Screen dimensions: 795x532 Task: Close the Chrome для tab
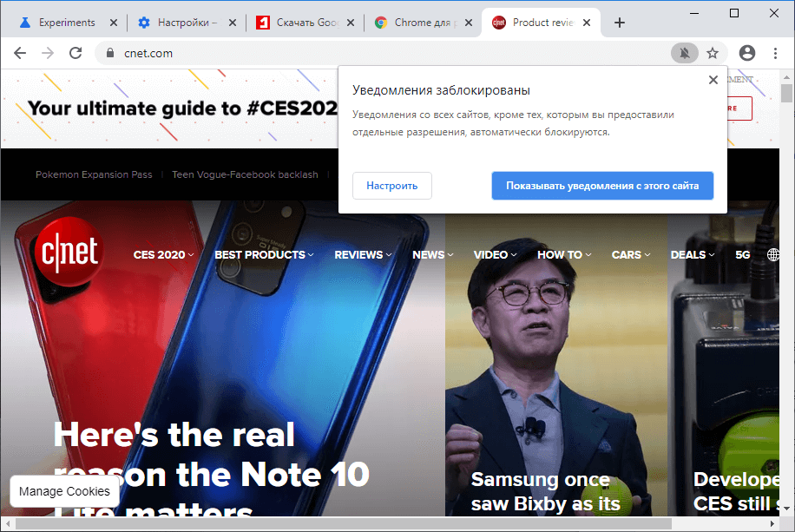coord(469,23)
